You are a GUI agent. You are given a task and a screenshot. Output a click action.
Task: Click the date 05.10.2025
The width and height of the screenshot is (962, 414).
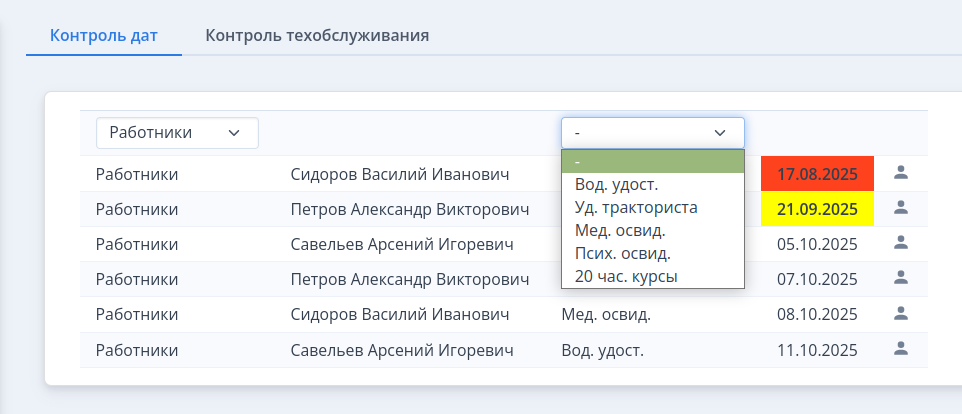pyautogui.click(x=817, y=244)
